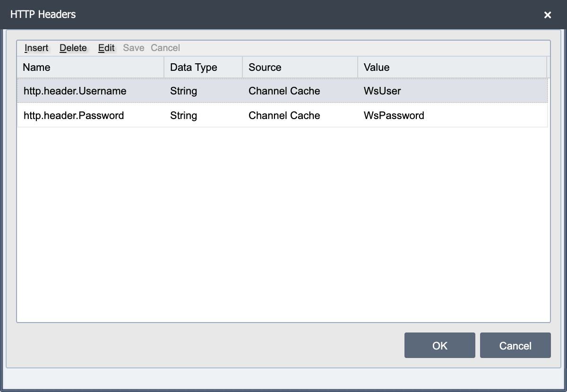Click the Value column header
The image size is (567, 392).
(452, 67)
